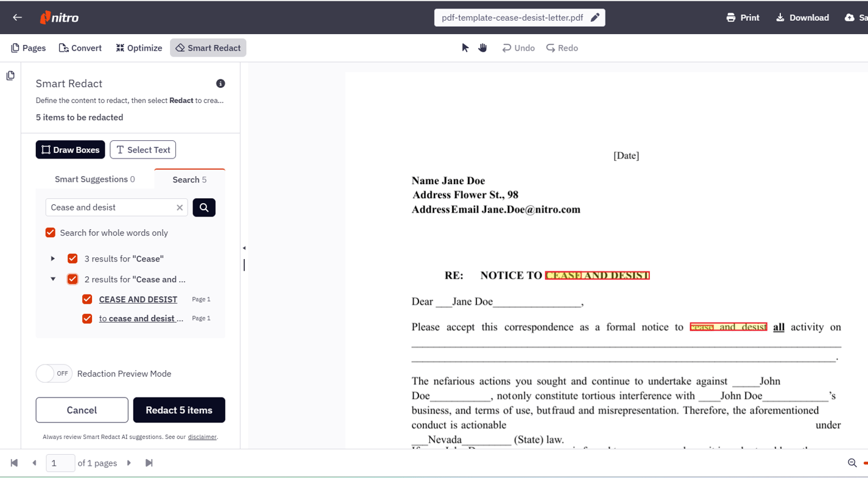Open the disclaimer link
This screenshot has width=868, height=478.
[202, 437]
